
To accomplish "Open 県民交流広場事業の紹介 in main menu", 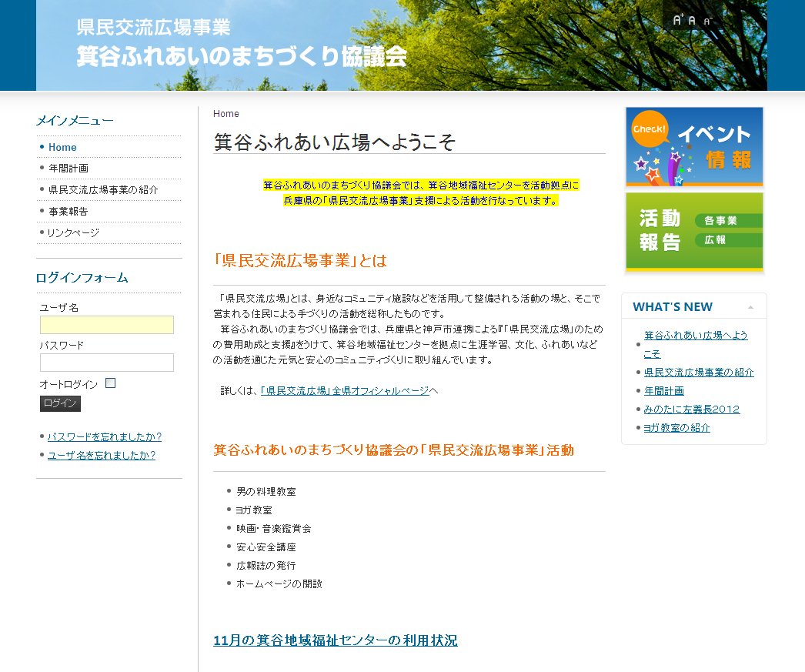I will click(x=103, y=189).
